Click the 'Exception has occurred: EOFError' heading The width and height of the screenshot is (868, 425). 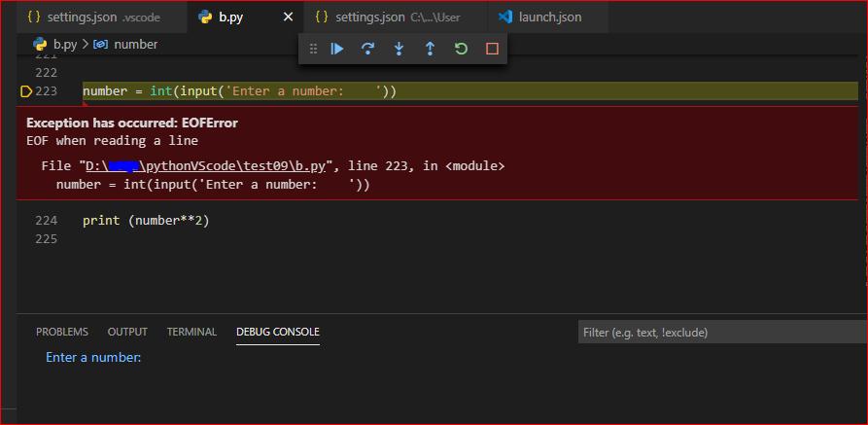(x=132, y=123)
